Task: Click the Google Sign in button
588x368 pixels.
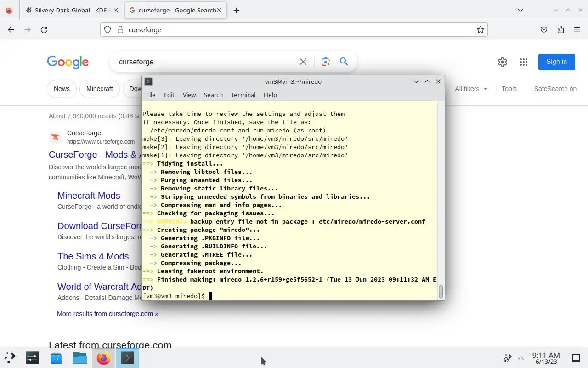Action: (x=556, y=62)
